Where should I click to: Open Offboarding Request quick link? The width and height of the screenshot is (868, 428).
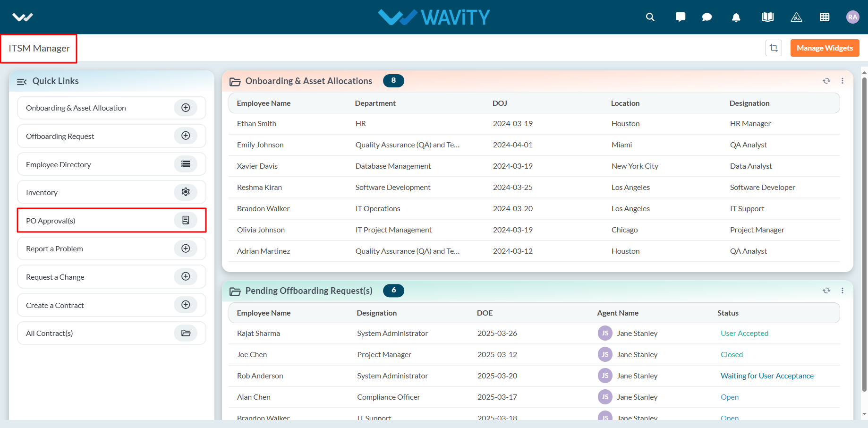pos(111,136)
